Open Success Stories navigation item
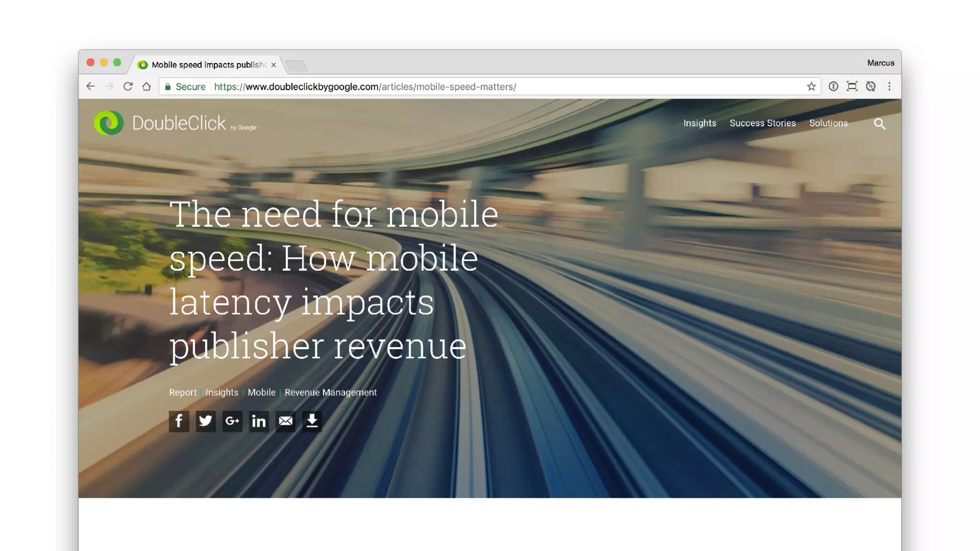 762,123
